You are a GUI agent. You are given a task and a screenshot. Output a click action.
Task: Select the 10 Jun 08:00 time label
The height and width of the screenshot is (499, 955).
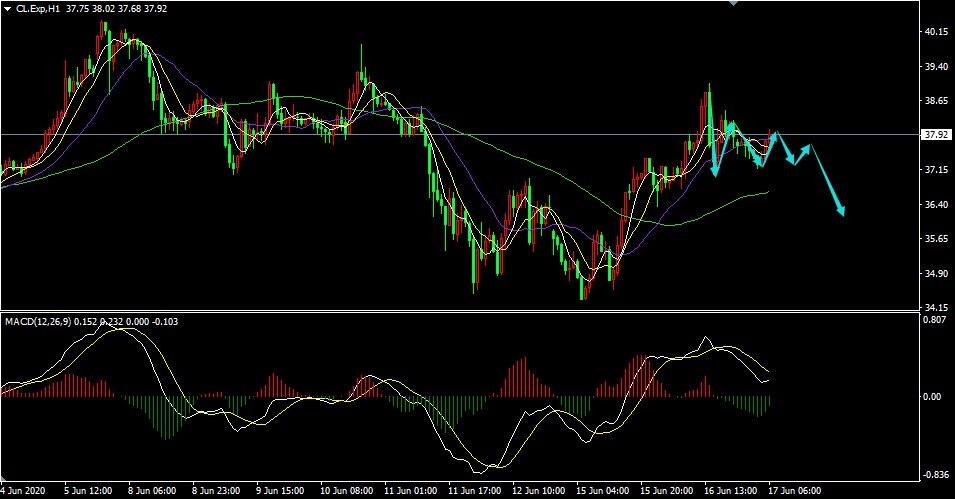[346, 491]
